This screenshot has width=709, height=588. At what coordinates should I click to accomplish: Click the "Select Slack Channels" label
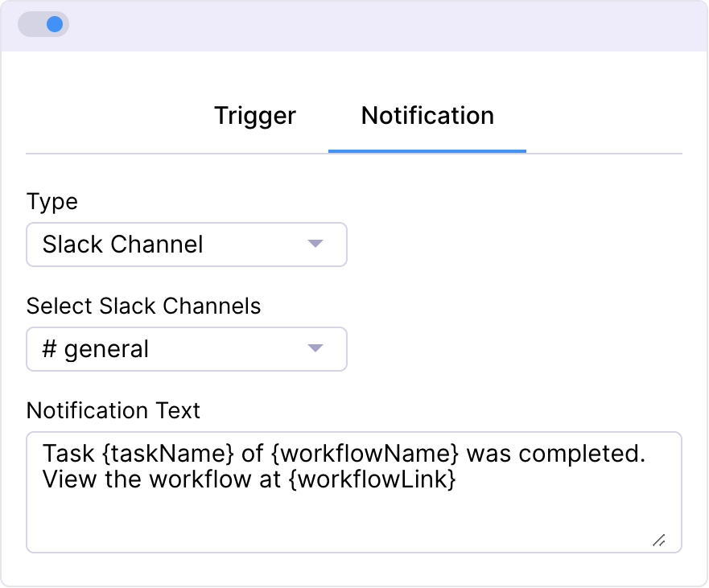pyautogui.click(x=143, y=306)
